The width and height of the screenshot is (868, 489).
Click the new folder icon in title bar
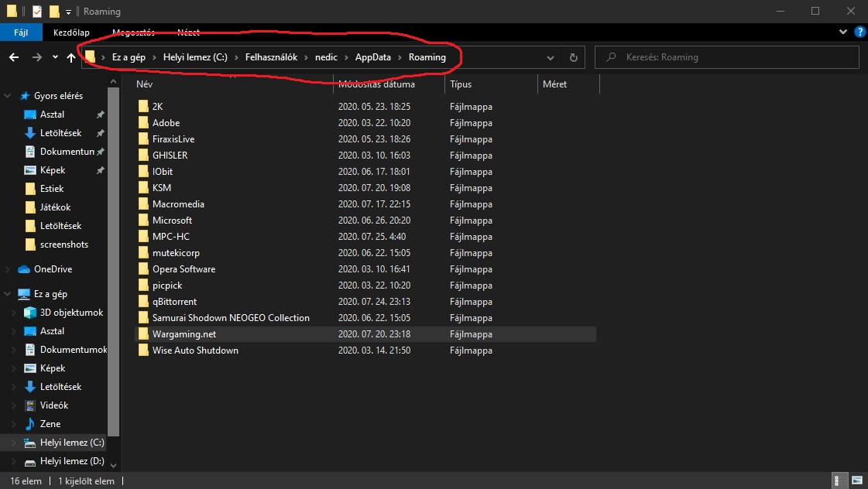[x=53, y=11]
